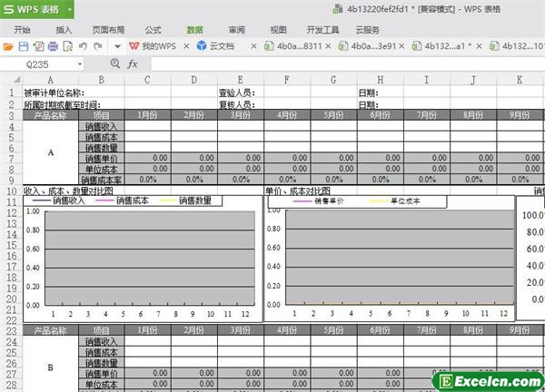Click the Open folder icon in quick toolbar
545x392 pixels.
click(8, 45)
